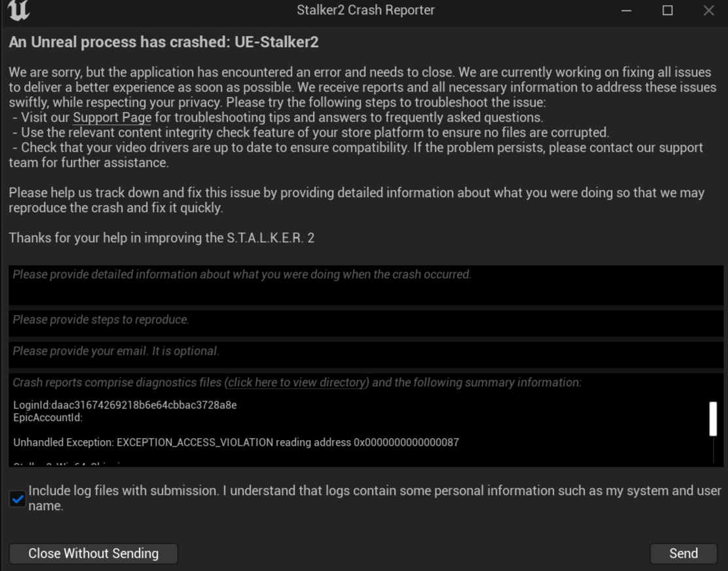728x571 pixels.
Task: Maximize the Crash Reporter window
Action: click(667, 10)
